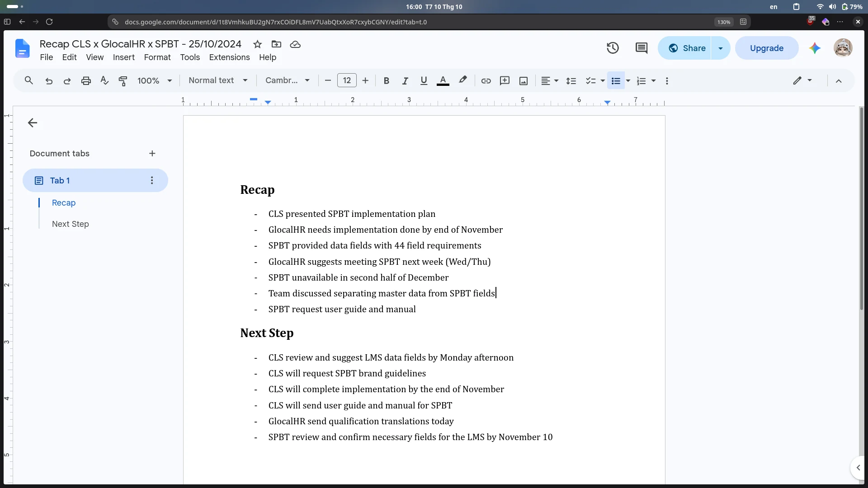Click the font size input field
Image resolution: width=868 pixels, height=488 pixels.
click(x=347, y=80)
